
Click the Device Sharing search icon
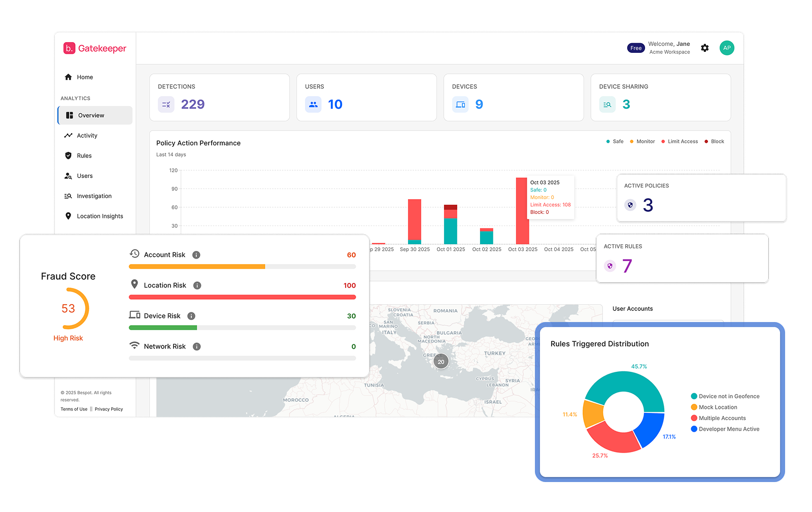pyautogui.click(x=607, y=104)
